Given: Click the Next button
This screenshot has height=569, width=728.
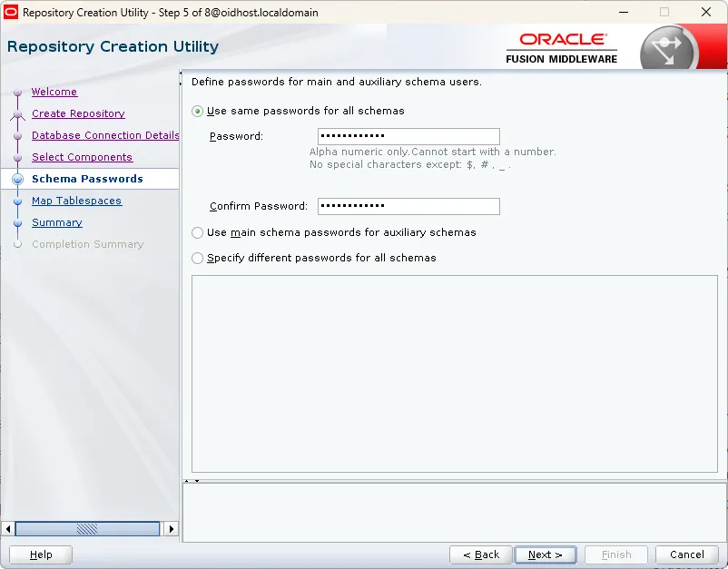Looking at the screenshot, I should 546,554.
